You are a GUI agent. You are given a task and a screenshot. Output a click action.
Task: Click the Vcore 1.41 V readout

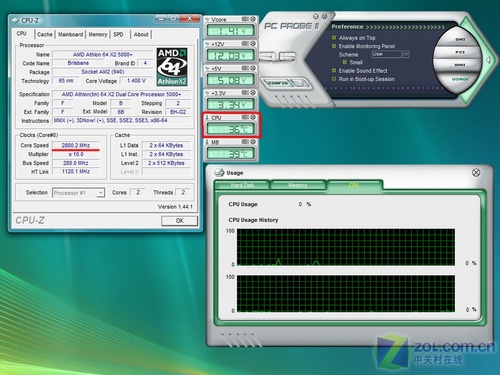231,31
